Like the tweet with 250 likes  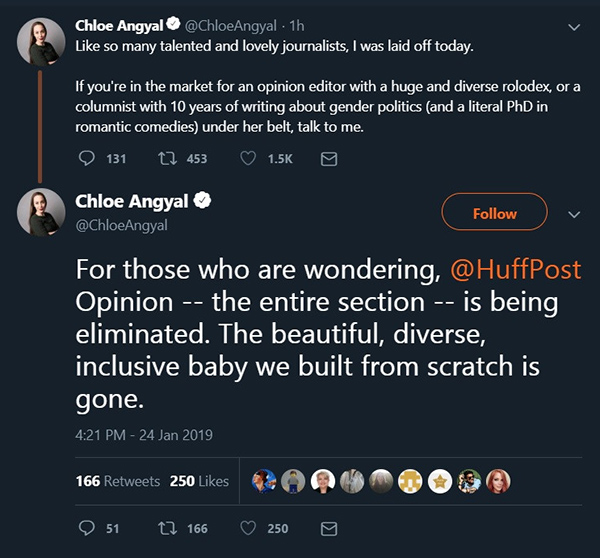point(248,528)
